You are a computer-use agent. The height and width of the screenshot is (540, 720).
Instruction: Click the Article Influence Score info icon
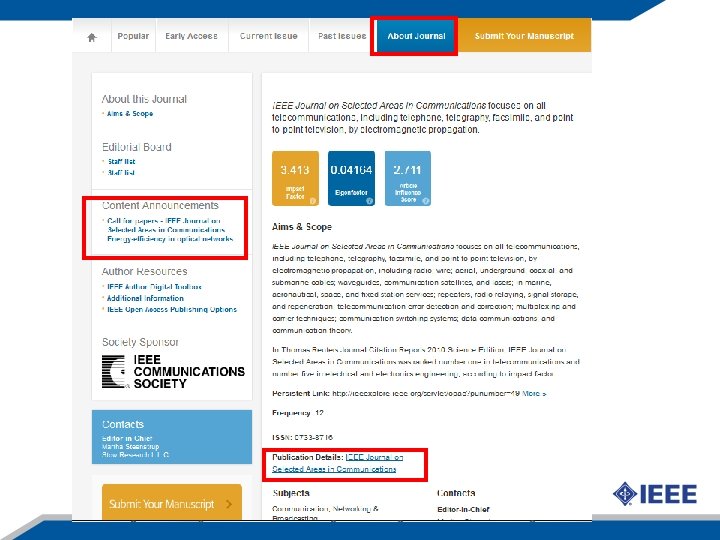click(425, 201)
